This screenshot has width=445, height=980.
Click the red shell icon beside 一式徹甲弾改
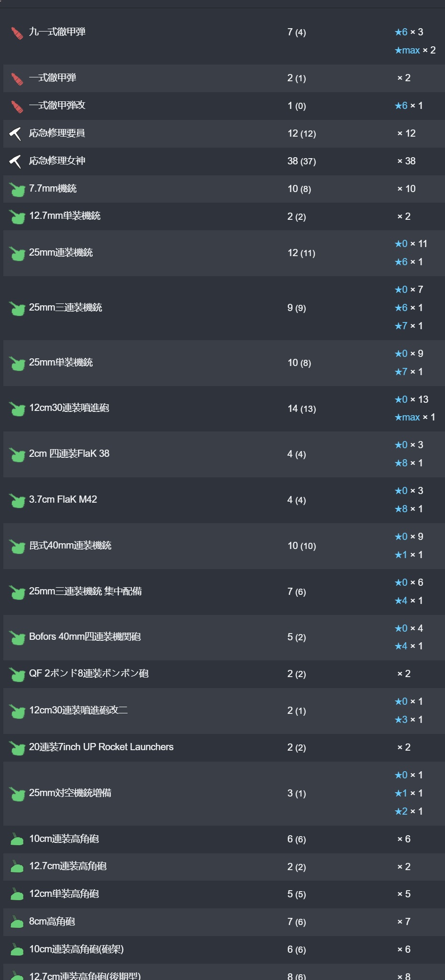point(17,107)
